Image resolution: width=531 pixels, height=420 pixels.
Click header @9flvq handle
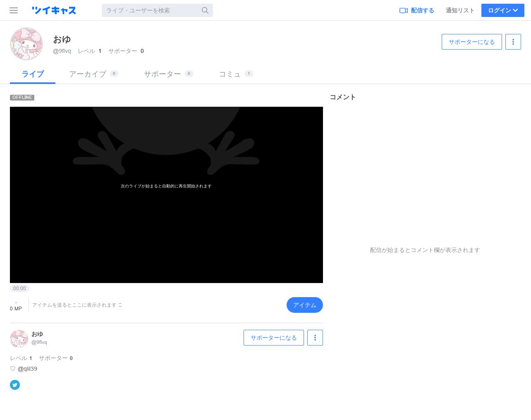pyautogui.click(x=62, y=51)
